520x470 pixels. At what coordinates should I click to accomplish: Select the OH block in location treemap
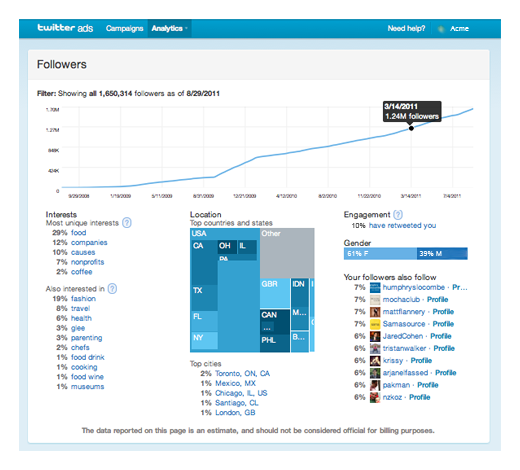coord(227,247)
